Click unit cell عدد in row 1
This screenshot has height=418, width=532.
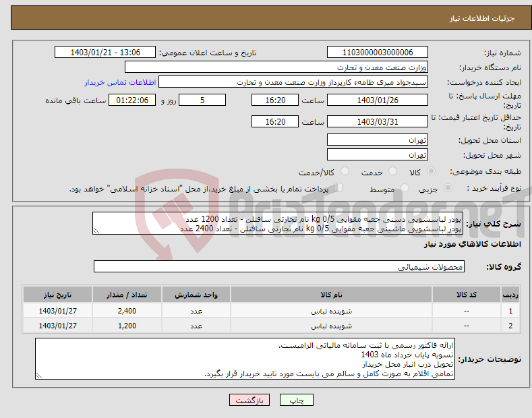click(x=196, y=311)
